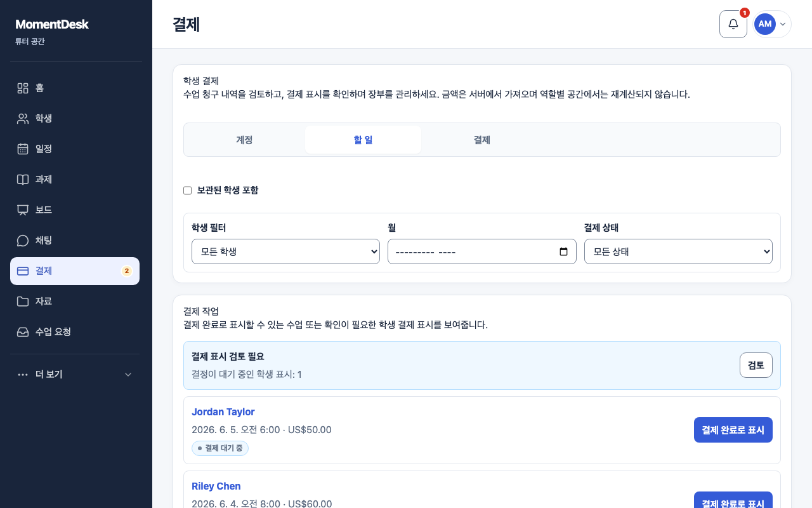
Task: Expand the 더 보기 chevron
Action: [128, 375]
